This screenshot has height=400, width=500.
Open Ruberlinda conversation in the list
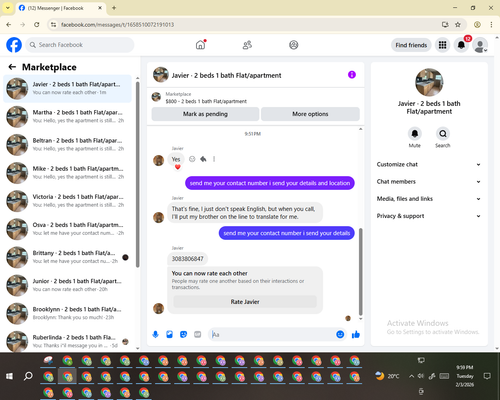(x=68, y=341)
